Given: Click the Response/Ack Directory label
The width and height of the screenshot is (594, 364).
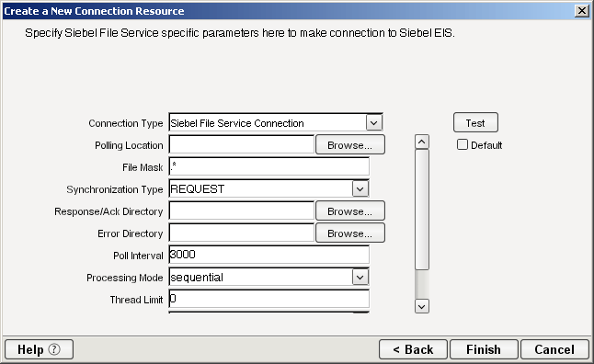Looking at the screenshot, I should (x=109, y=211).
